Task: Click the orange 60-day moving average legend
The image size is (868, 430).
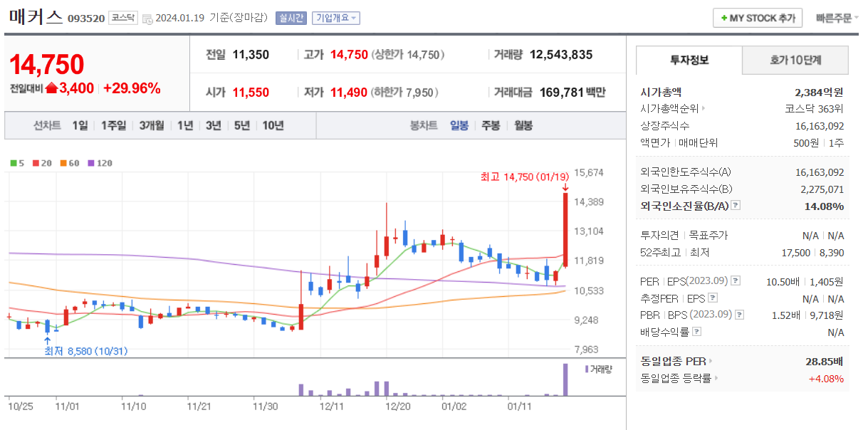Action: pos(70,163)
